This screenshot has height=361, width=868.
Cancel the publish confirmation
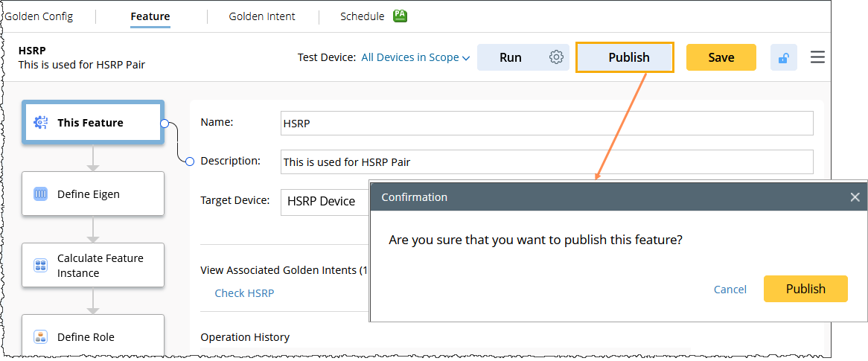coord(730,289)
